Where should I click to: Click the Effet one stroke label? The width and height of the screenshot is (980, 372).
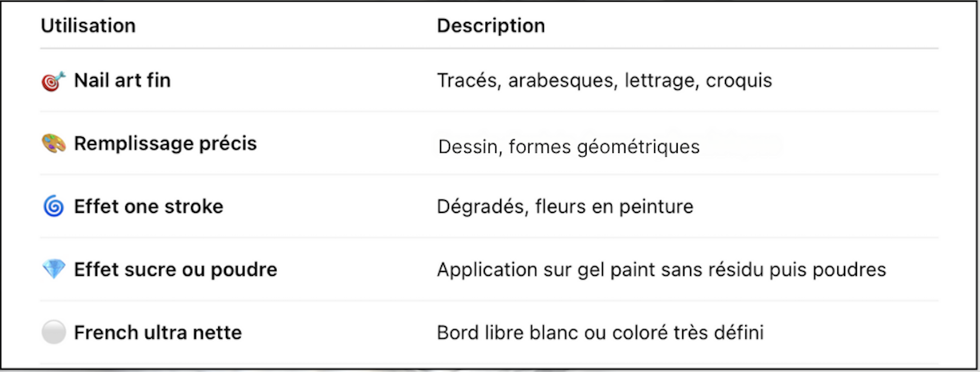[149, 207]
